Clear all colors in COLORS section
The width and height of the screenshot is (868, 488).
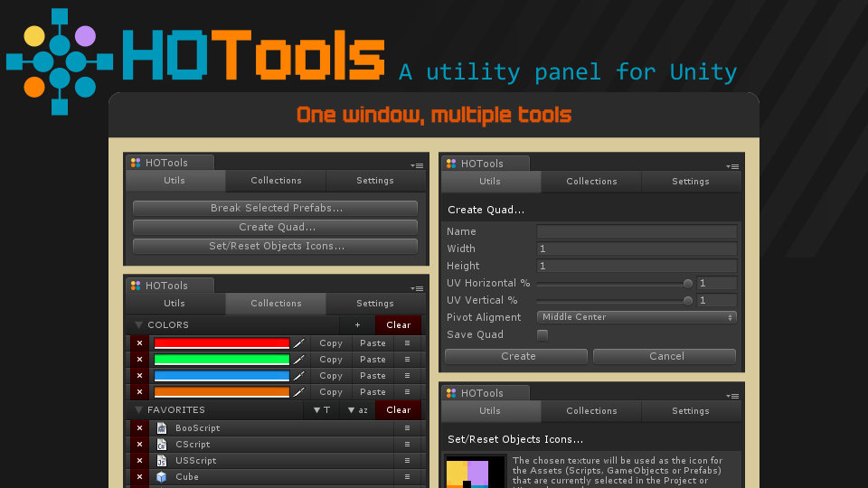pyautogui.click(x=398, y=324)
